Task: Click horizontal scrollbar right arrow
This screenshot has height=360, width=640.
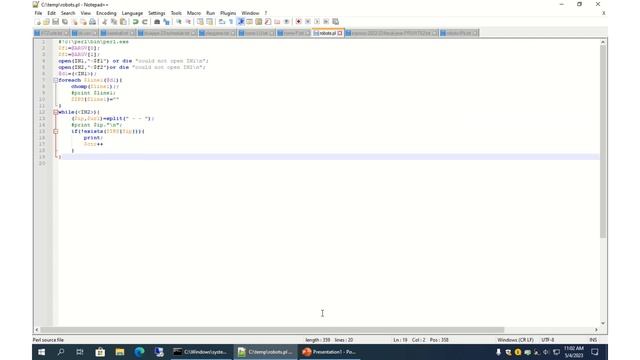Action: (x=596, y=329)
